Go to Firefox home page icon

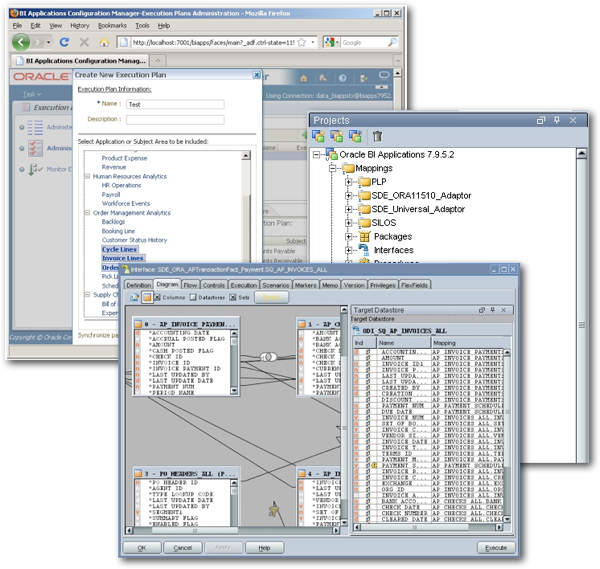point(104,42)
